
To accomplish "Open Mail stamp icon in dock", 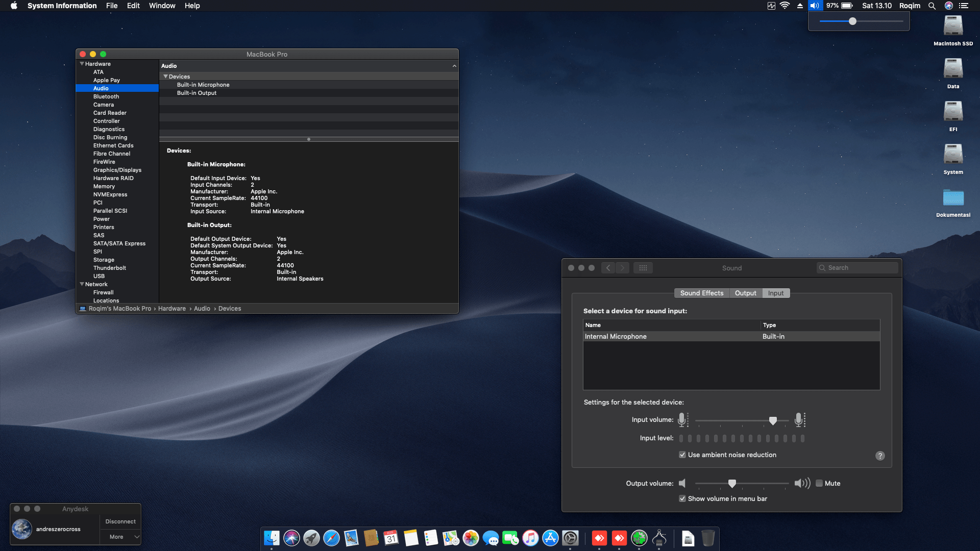I will click(x=351, y=538).
